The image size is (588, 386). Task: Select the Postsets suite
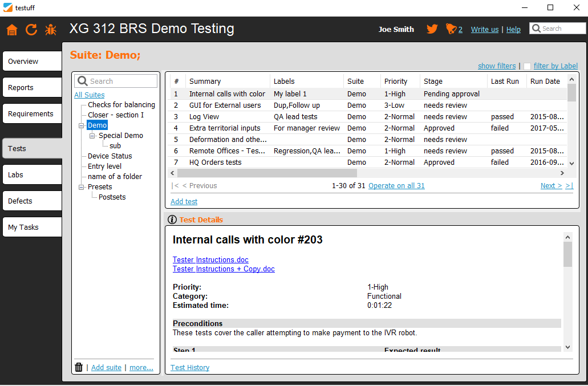[x=112, y=197]
